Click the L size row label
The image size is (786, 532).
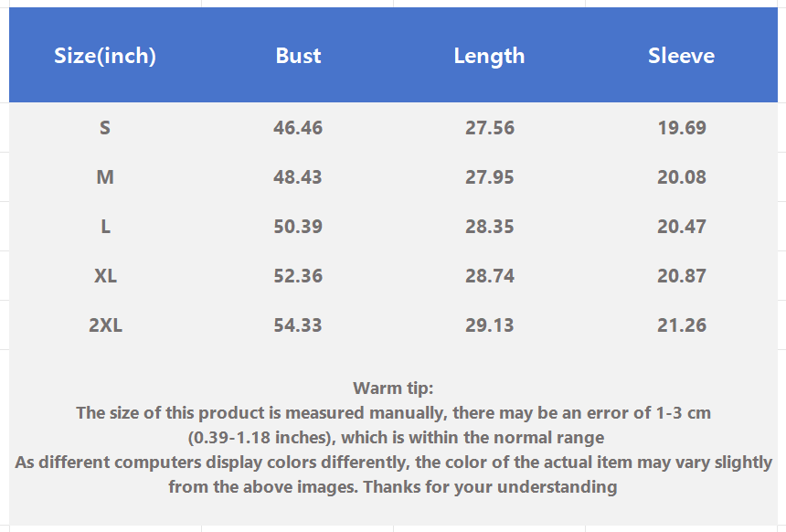(x=105, y=227)
